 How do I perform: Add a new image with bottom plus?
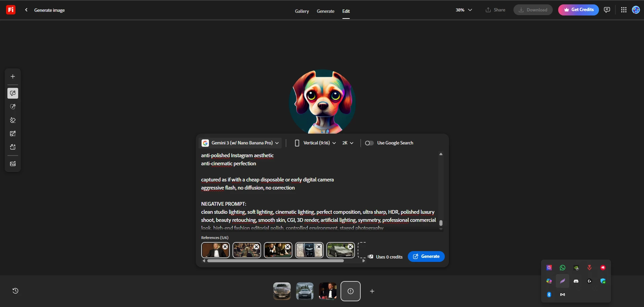[x=372, y=291]
